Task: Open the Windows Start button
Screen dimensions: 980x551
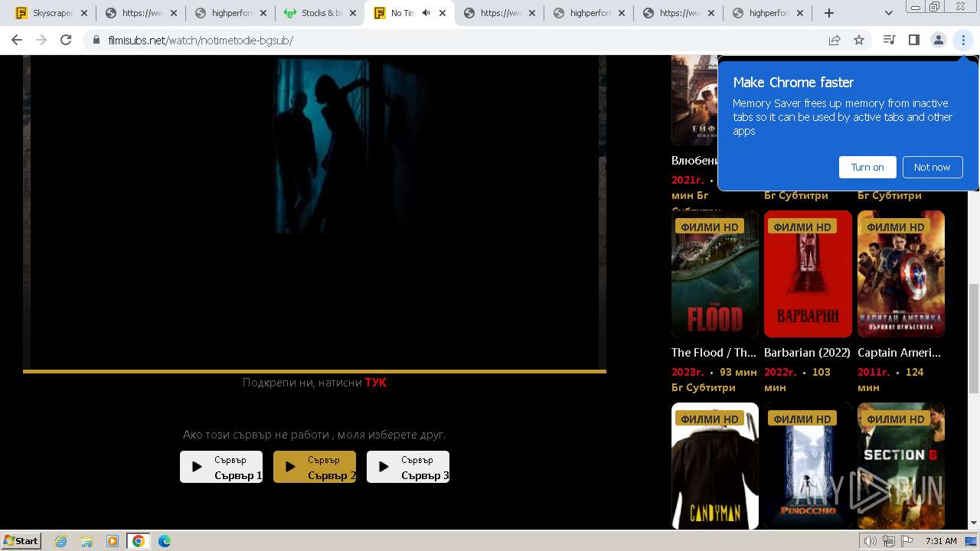Action: tap(21, 540)
